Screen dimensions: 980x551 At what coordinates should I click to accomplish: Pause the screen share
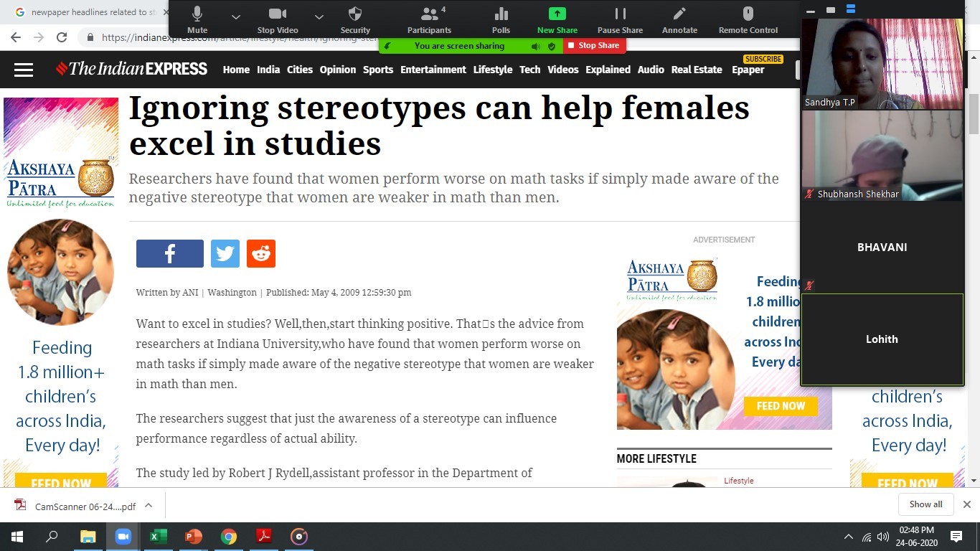tap(620, 15)
